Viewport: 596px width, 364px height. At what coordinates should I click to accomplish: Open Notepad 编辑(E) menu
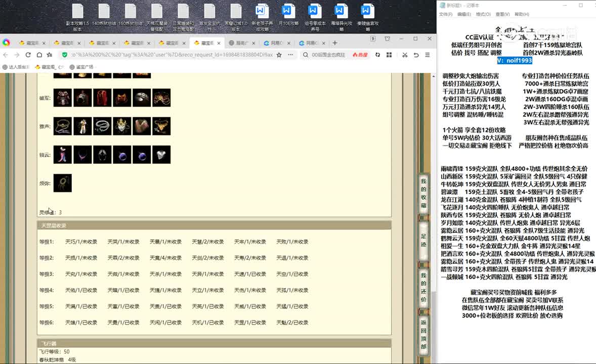464,14
